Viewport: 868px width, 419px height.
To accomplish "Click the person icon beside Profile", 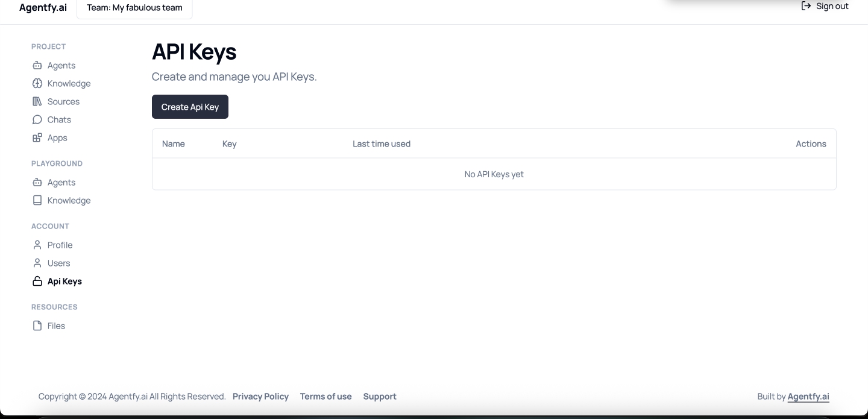I will (x=37, y=245).
